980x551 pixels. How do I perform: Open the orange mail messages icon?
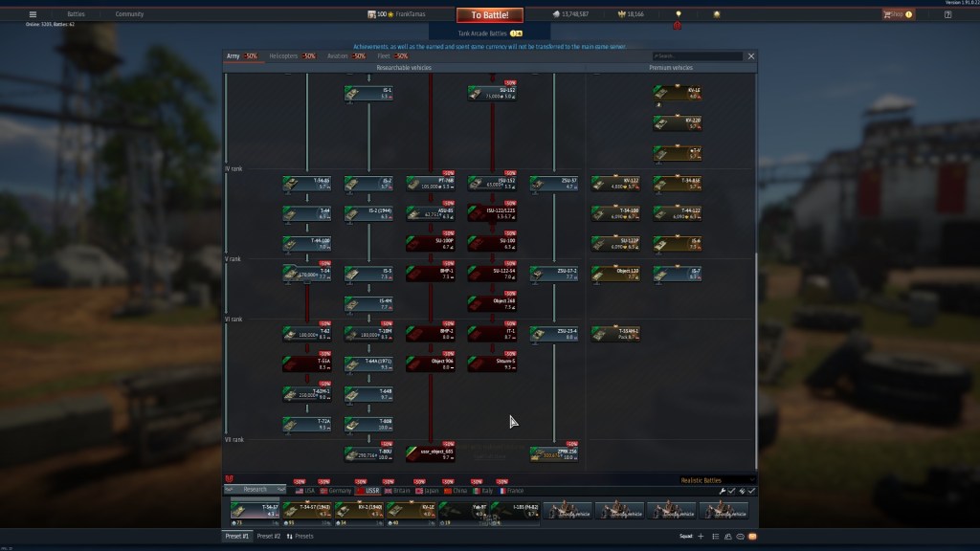coord(752,537)
